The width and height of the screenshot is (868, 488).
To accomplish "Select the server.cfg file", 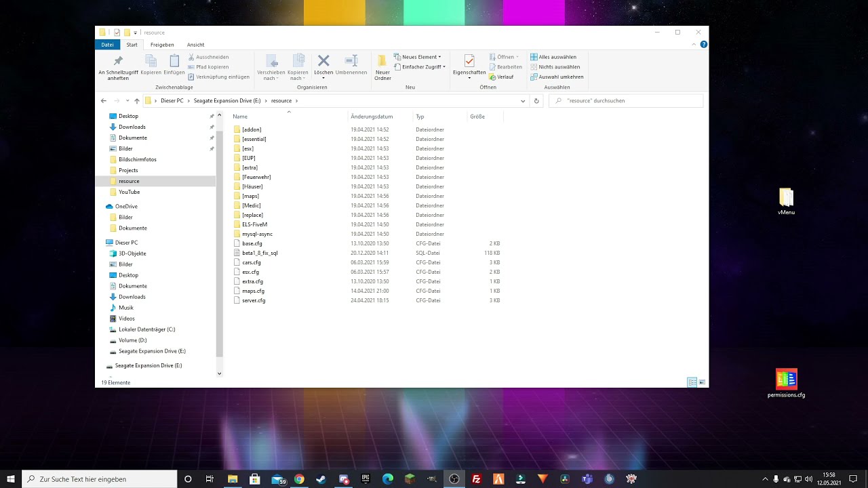I will (254, 300).
